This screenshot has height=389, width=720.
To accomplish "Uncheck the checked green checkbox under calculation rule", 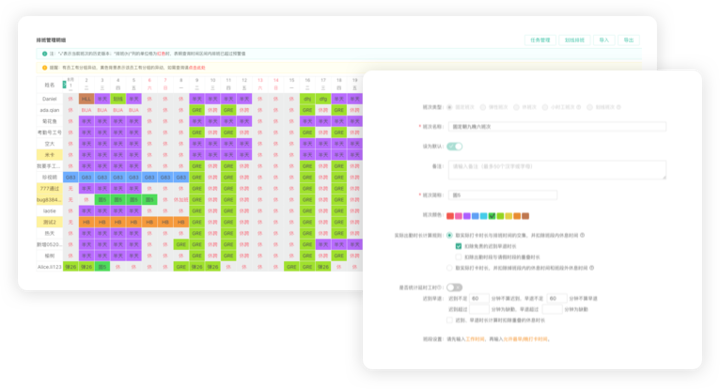I will point(458,246).
